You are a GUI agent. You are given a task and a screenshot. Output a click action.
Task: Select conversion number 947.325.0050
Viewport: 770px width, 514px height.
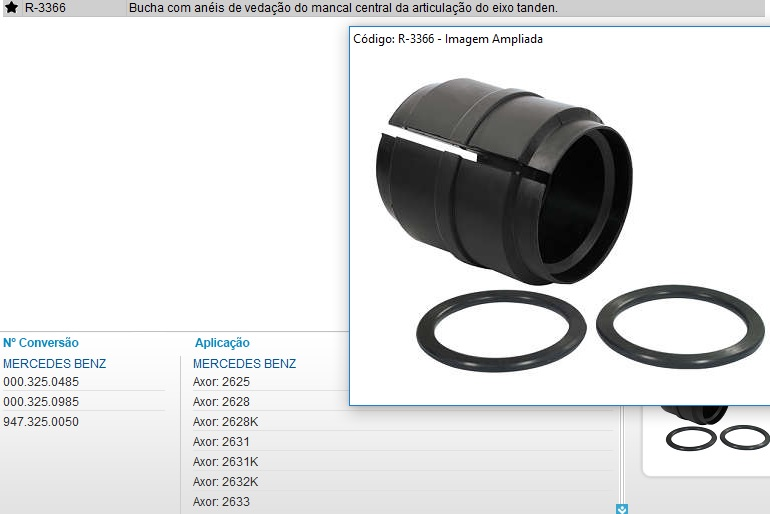[x=41, y=422]
